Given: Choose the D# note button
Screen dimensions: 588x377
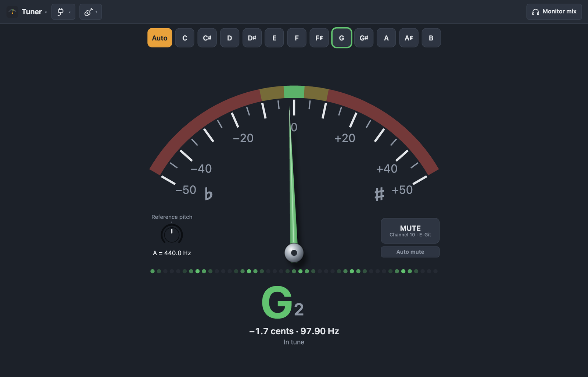Looking at the screenshot, I should click(x=252, y=38).
